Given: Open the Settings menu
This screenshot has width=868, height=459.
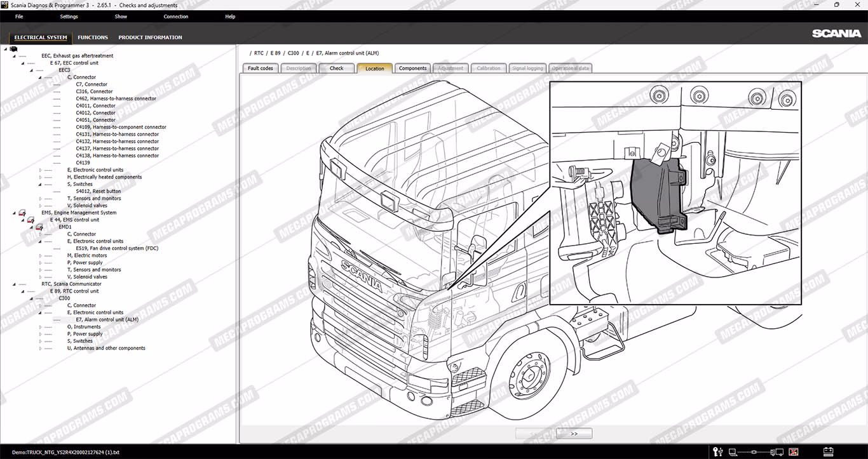Looking at the screenshot, I should pos(69,17).
